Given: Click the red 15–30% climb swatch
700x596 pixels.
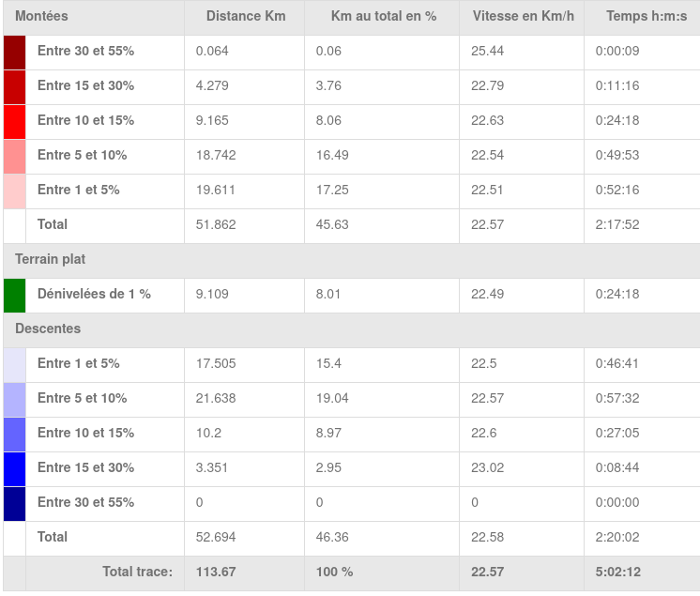Looking at the screenshot, I should (14, 86).
